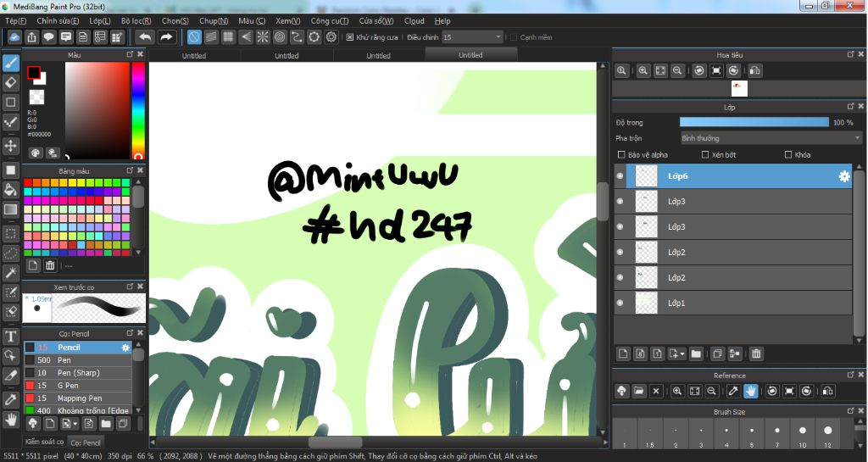Select the Bucket fill tool

tap(10, 190)
